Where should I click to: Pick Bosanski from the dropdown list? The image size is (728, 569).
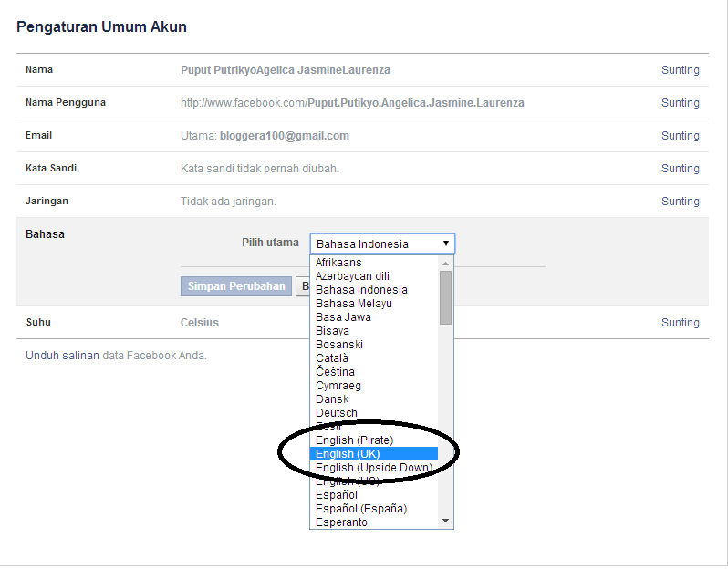click(374, 345)
